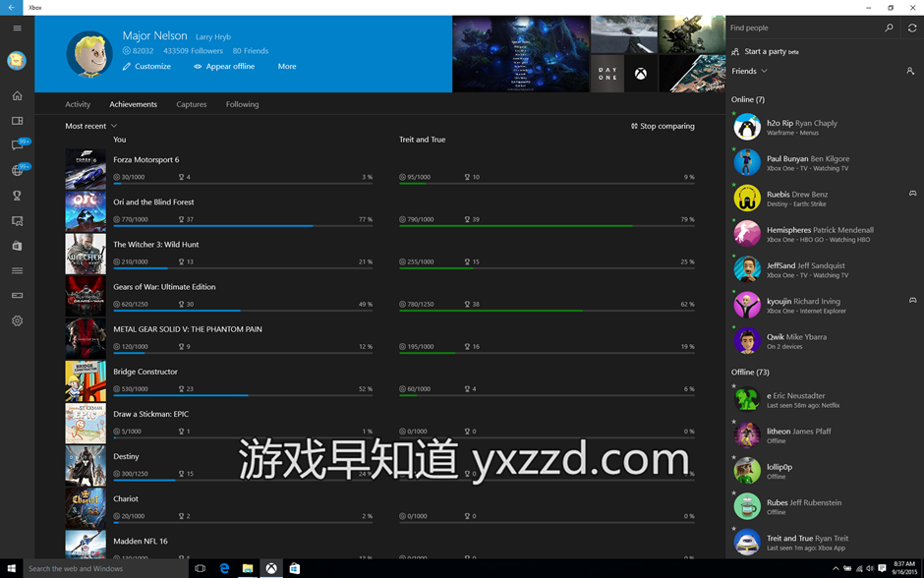Image resolution: width=924 pixels, height=578 pixels.
Task: Expand the Most recent sort dropdown
Action: (91, 126)
